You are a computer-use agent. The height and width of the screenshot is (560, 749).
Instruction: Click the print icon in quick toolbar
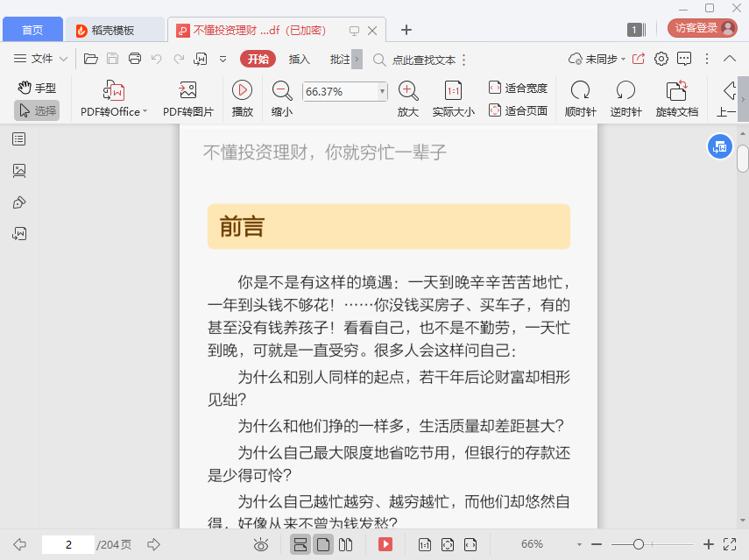tap(135, 59)
